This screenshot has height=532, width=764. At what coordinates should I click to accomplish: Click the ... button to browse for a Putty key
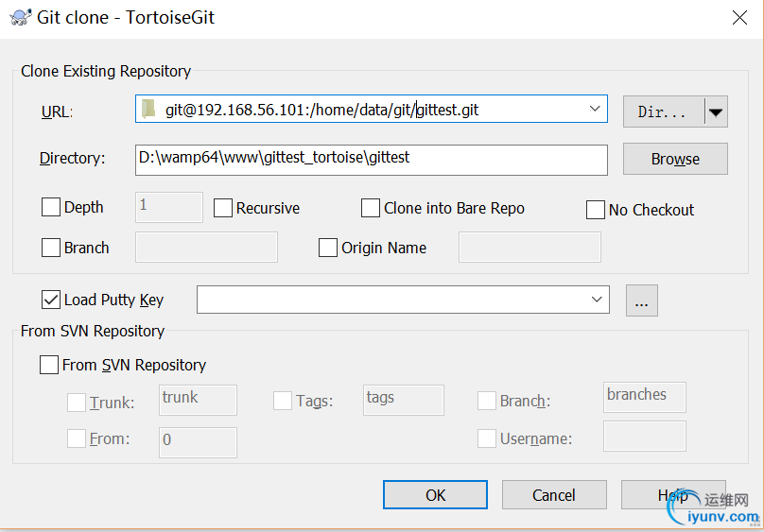tap(642, 300)
